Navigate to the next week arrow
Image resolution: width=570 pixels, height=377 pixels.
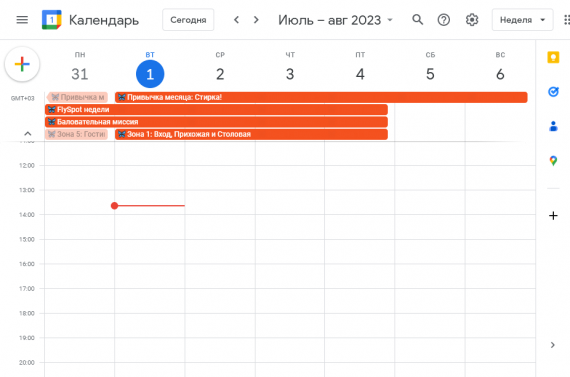(x=256, y=20)
